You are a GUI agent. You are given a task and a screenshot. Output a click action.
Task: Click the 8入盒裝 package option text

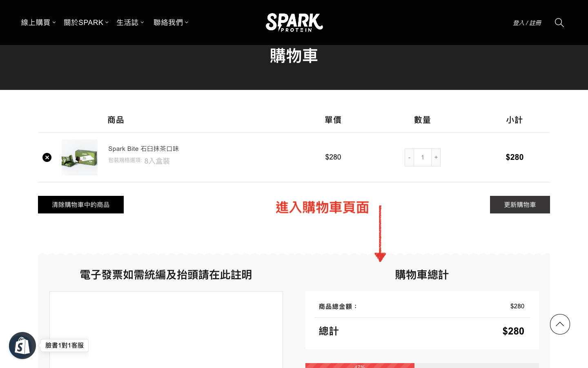[157, 161]
